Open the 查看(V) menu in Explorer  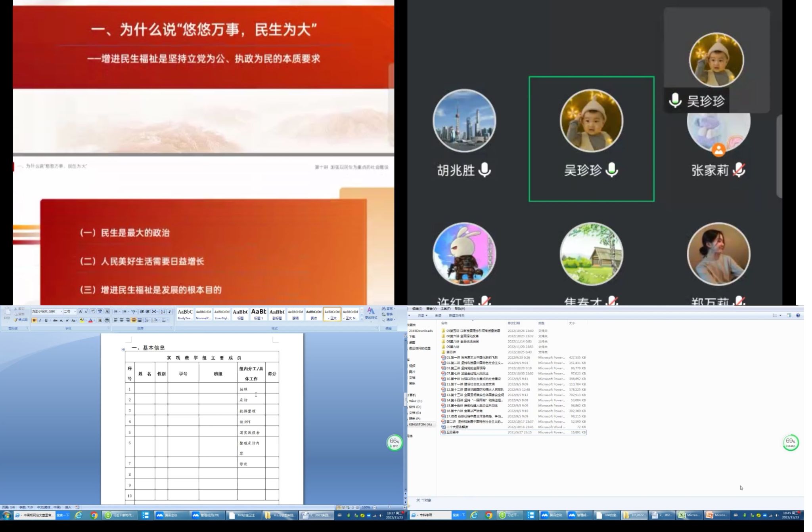tap(431, 309)
